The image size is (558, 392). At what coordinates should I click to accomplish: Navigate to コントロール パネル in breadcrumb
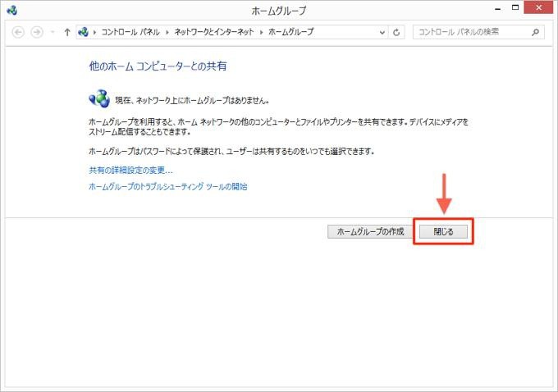coord(130,33)
